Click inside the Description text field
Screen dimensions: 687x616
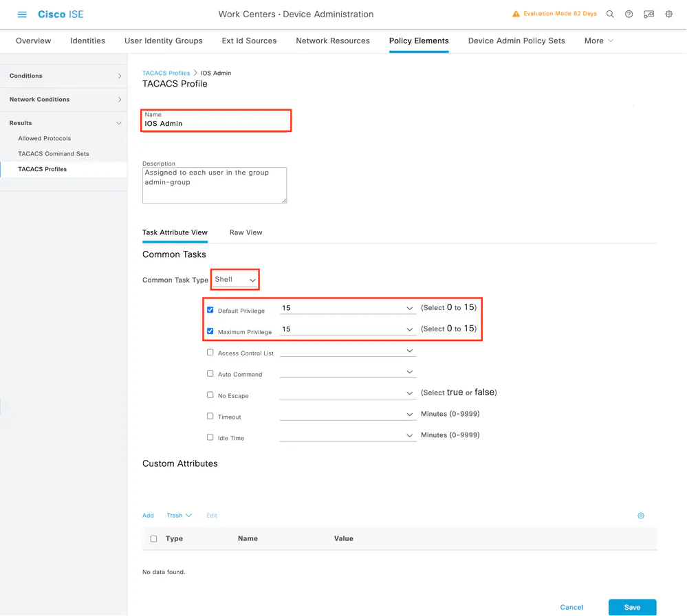click(214, 184)
